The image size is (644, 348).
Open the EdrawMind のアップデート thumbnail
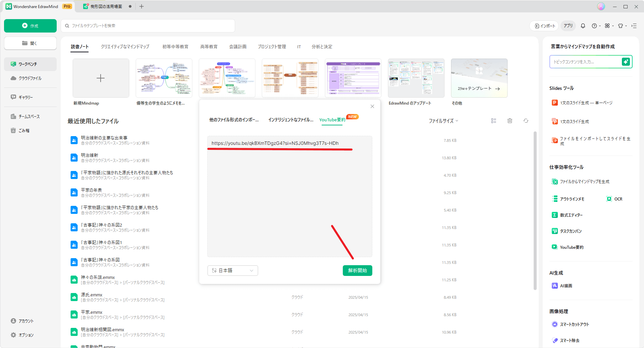click(416, 78)
